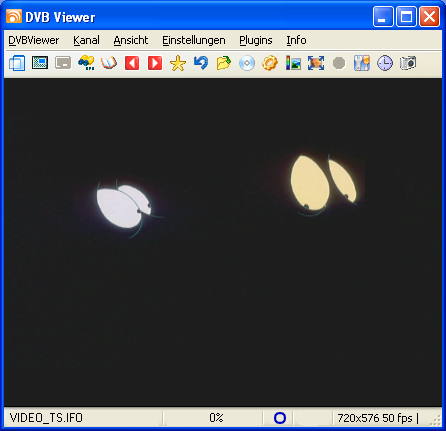Click the blue circle status indicator
The width and height of the screenshot is (446, 431).
pos(280,418)
